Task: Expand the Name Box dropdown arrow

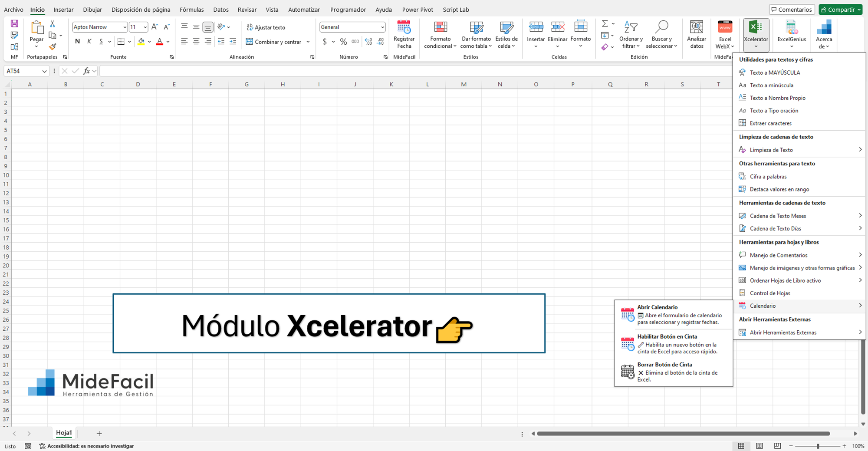Action: tap(44, 71)
